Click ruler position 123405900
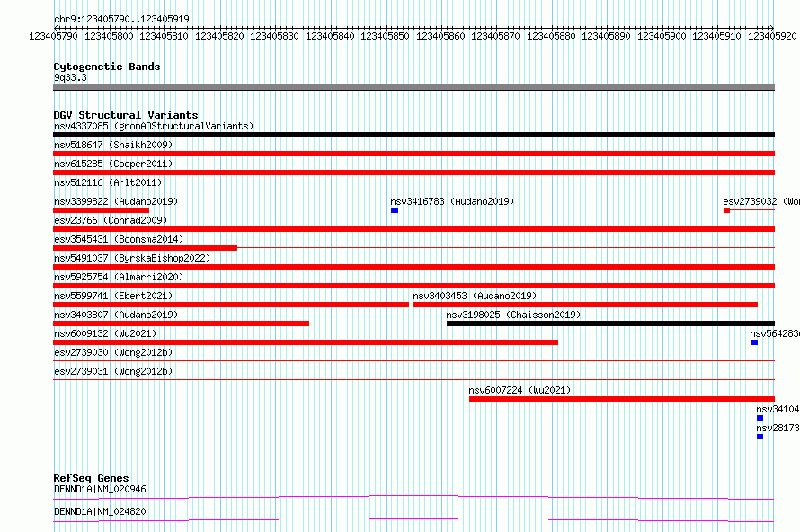Screen dimensions: 800x532 (662, 36)
